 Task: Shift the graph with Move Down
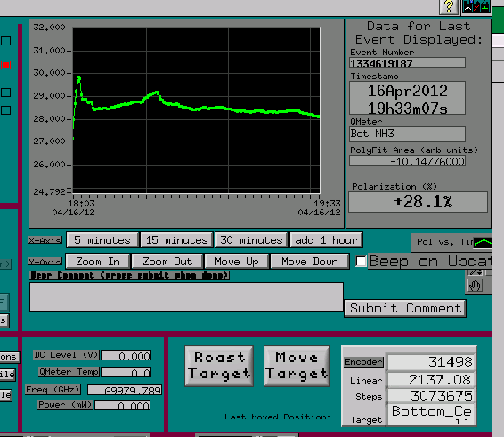pos(310,262)
